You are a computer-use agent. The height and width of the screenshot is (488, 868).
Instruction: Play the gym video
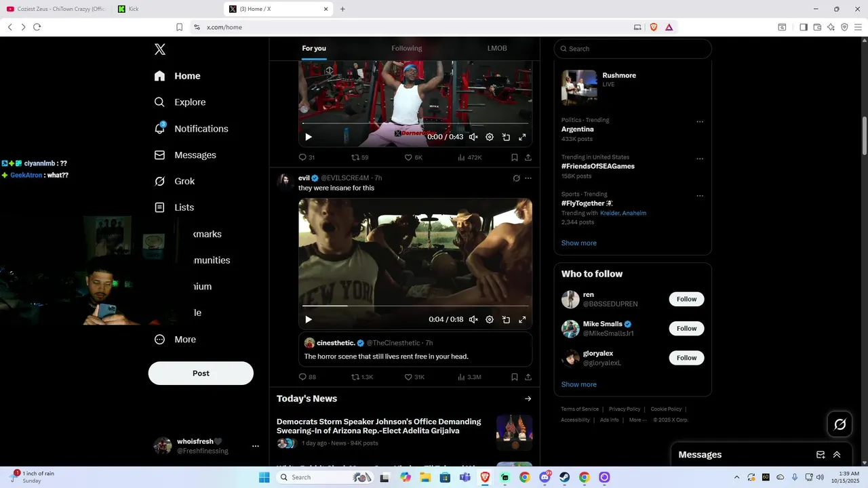[309, 137]
